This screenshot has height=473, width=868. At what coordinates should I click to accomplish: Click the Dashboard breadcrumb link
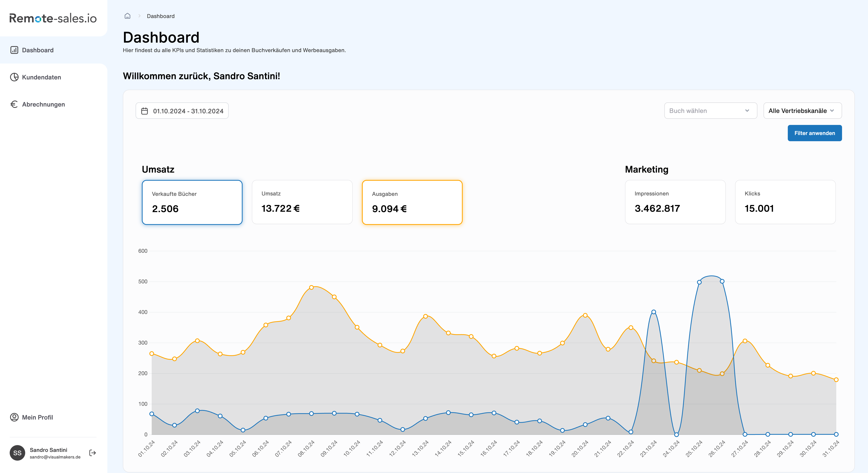(161, 16)
